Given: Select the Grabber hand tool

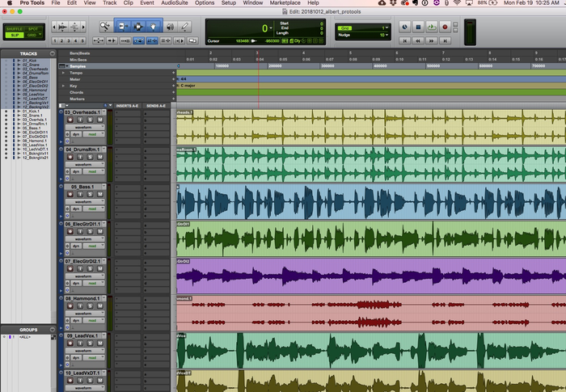Looking at the screenshot, I should pos(153,27).
